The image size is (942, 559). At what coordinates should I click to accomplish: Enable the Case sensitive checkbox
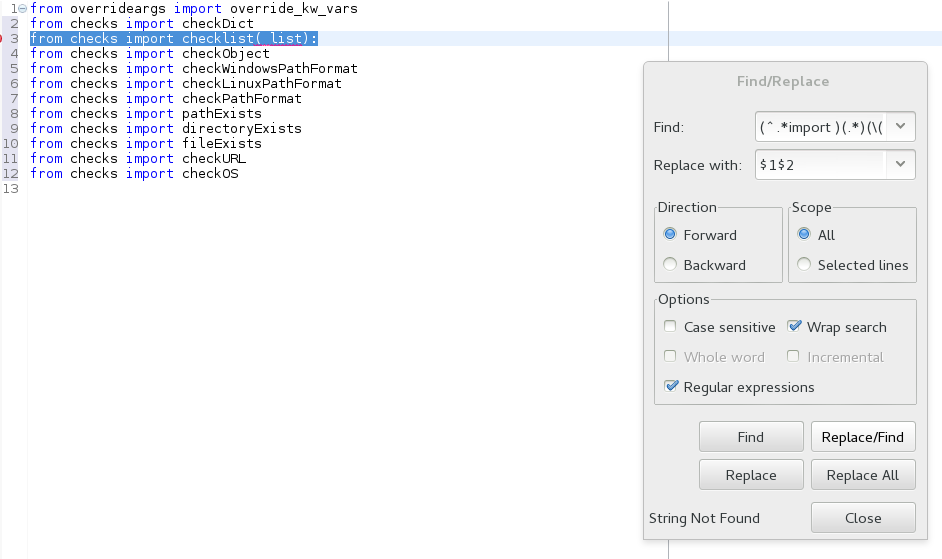(670, 326)
